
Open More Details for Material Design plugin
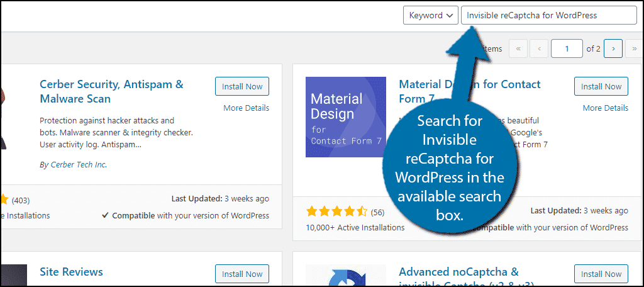coord(606,108)
